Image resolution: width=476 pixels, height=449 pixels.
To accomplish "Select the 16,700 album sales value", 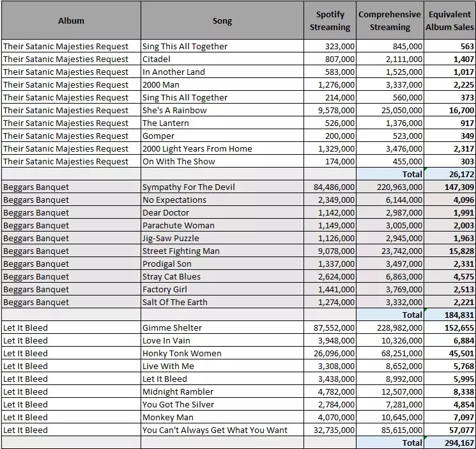I will [450, 110].
